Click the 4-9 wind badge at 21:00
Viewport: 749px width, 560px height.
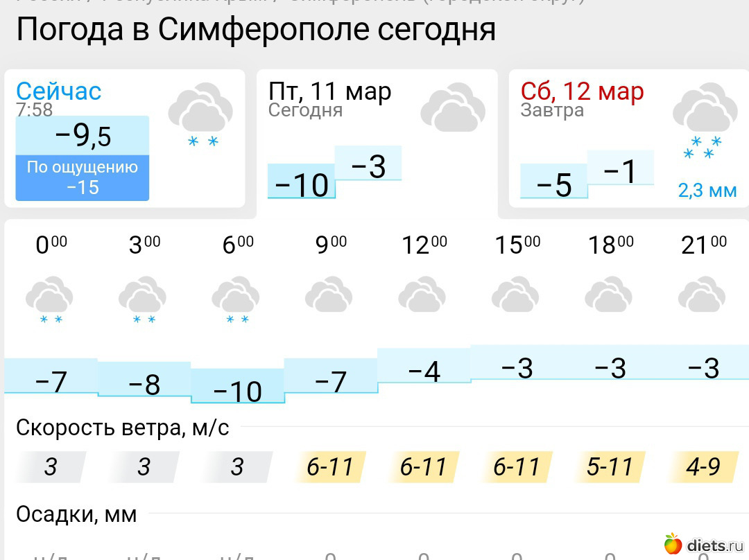[703, 467]
